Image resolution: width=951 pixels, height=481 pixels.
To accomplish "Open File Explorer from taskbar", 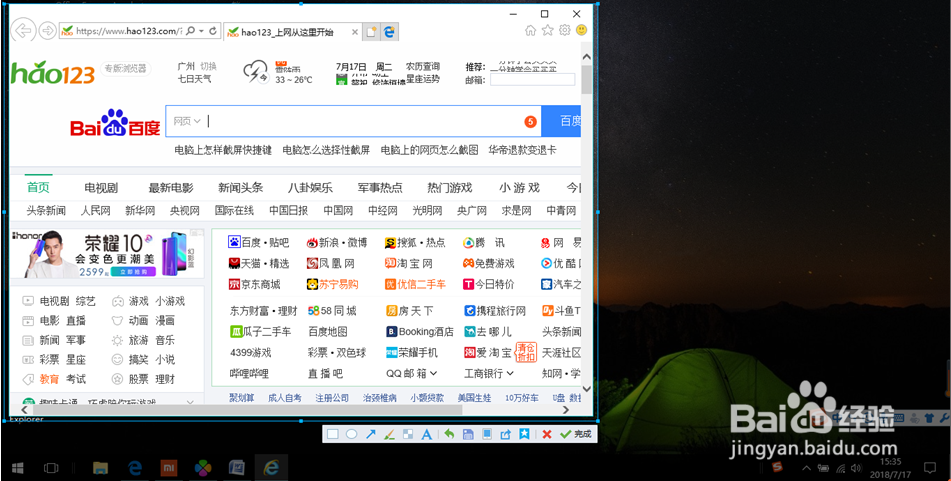I will click(100, 468).
